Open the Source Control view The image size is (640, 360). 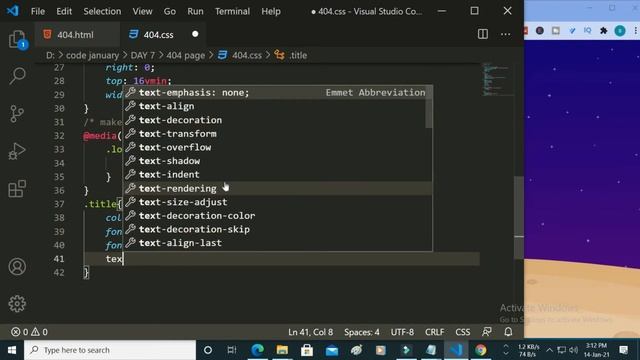[x=17, y=114]
